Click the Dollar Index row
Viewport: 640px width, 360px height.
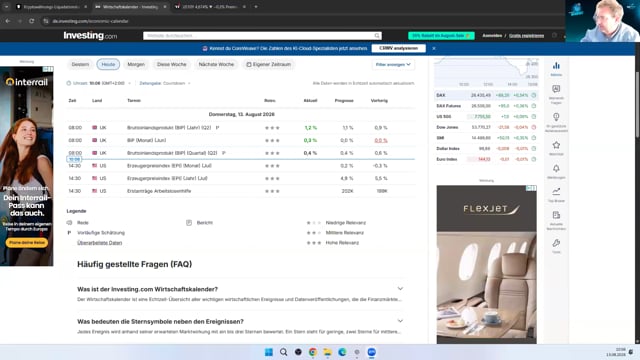tap(486, 149)
